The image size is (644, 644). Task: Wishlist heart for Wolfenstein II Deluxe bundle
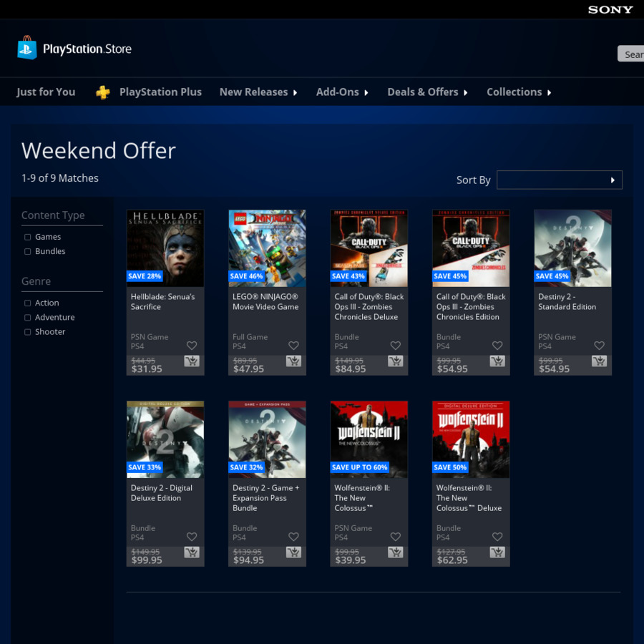(497, 537)
